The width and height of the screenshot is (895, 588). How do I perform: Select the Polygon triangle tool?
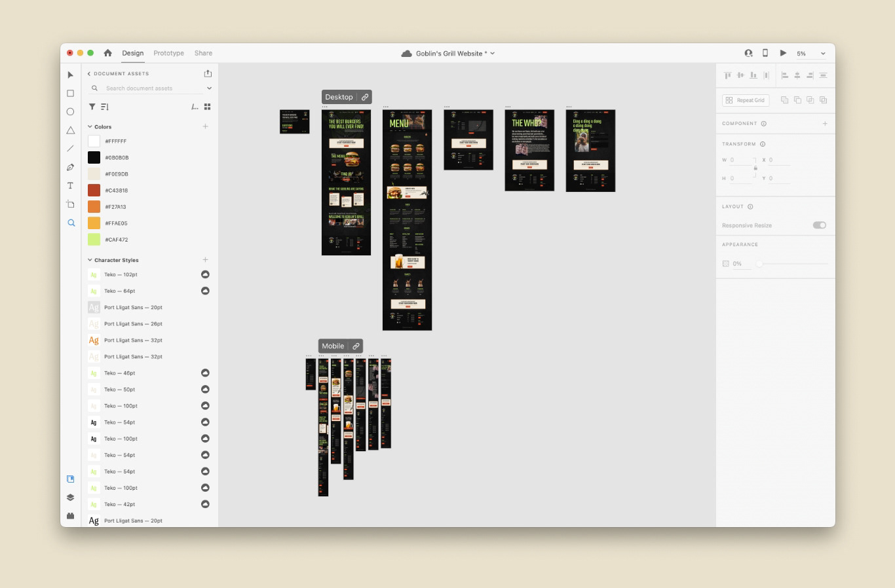pos(71,130)
